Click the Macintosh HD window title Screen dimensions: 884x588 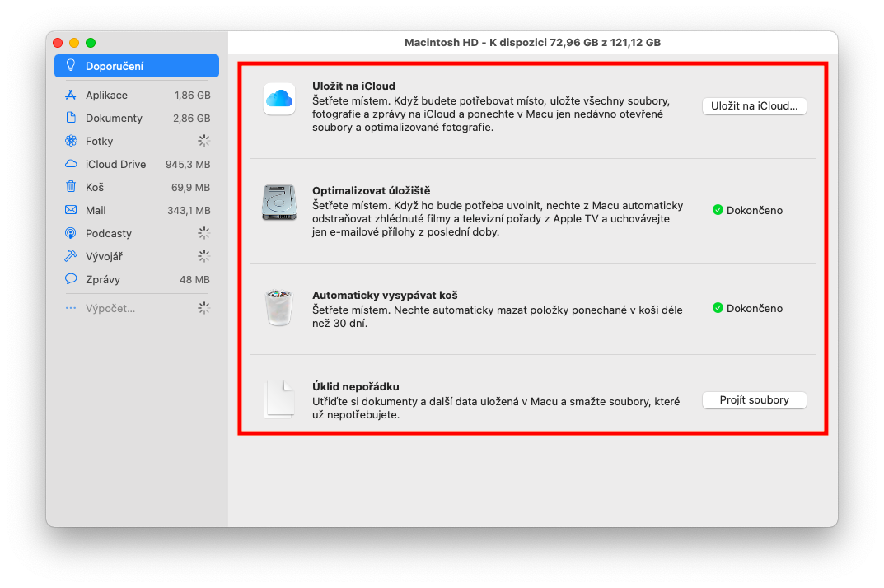pyautogui.click(x=532, y=42)
